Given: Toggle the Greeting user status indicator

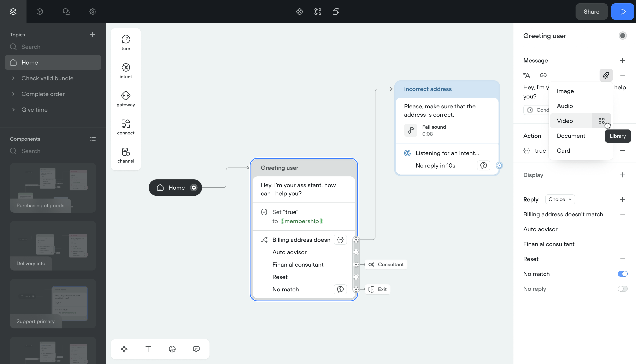Looking at the screenshot, I should 622,36.
